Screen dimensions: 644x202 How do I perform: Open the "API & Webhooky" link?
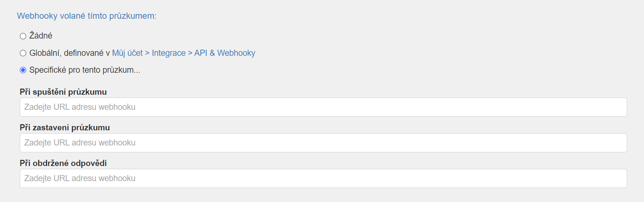pos(225,53)
